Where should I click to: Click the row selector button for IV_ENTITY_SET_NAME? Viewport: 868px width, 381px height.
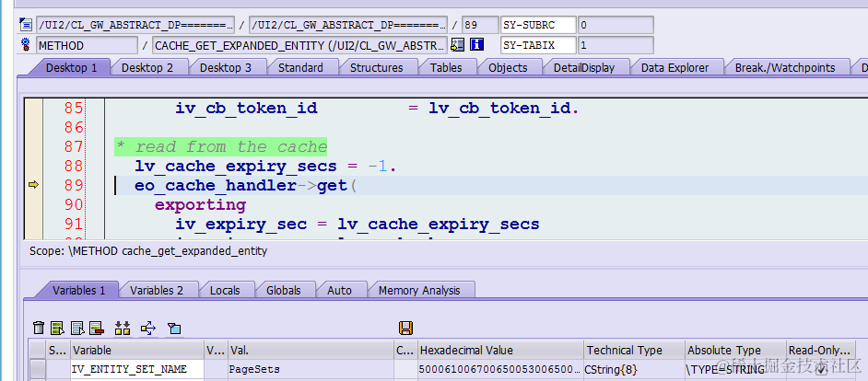pos(38,369)
